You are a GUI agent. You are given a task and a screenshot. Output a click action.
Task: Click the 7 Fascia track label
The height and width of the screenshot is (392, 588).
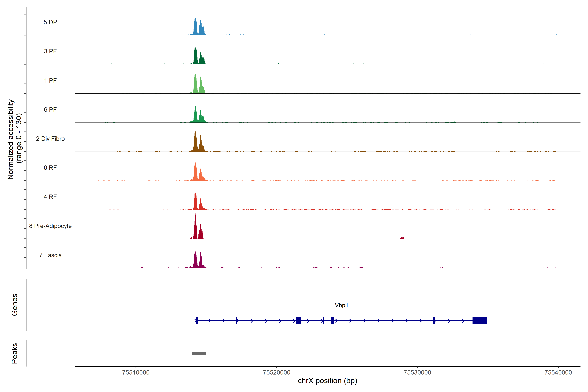tap(50, 255)
